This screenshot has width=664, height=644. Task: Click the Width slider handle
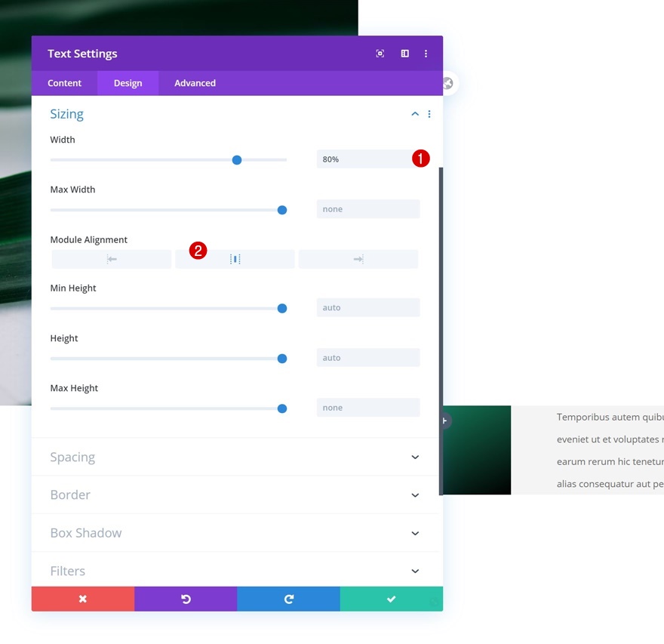click(x=237, y=160)
